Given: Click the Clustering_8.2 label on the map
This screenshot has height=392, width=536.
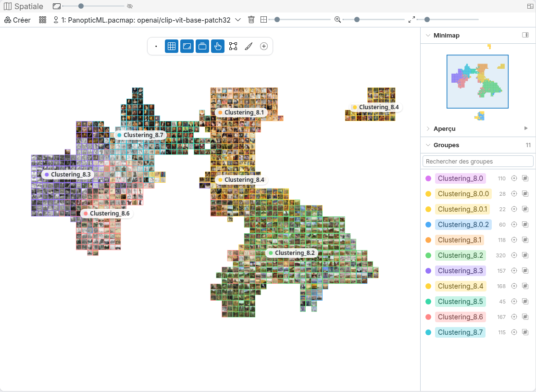Looking at the screenshot, I should pos(291,253).
